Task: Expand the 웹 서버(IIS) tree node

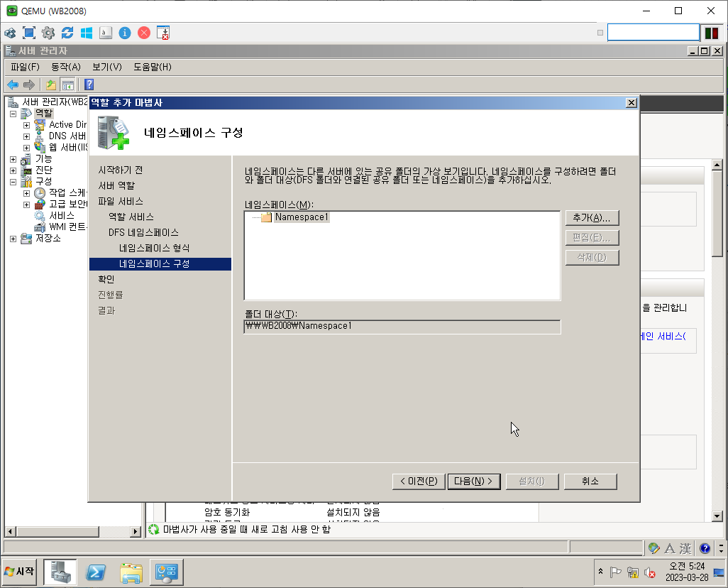Action: coord(26,148)
